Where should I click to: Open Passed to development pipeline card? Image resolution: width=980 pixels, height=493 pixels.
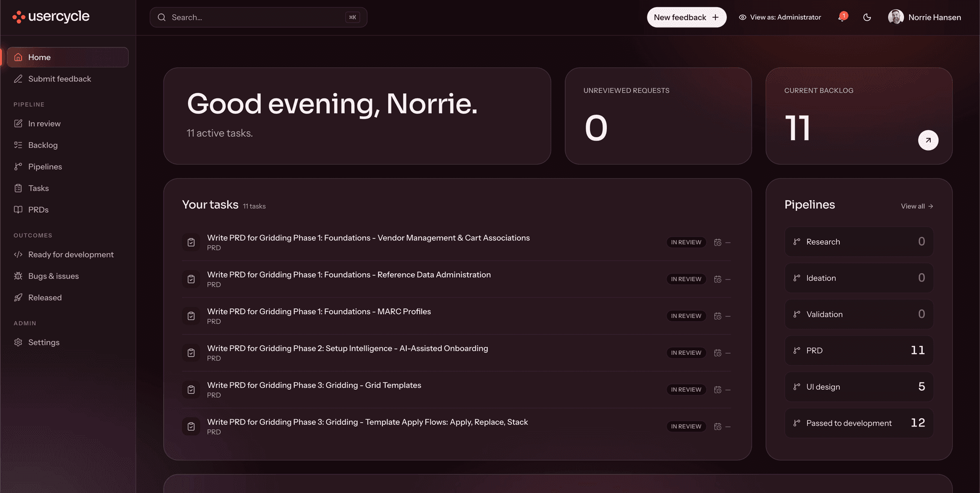(859, 423)
